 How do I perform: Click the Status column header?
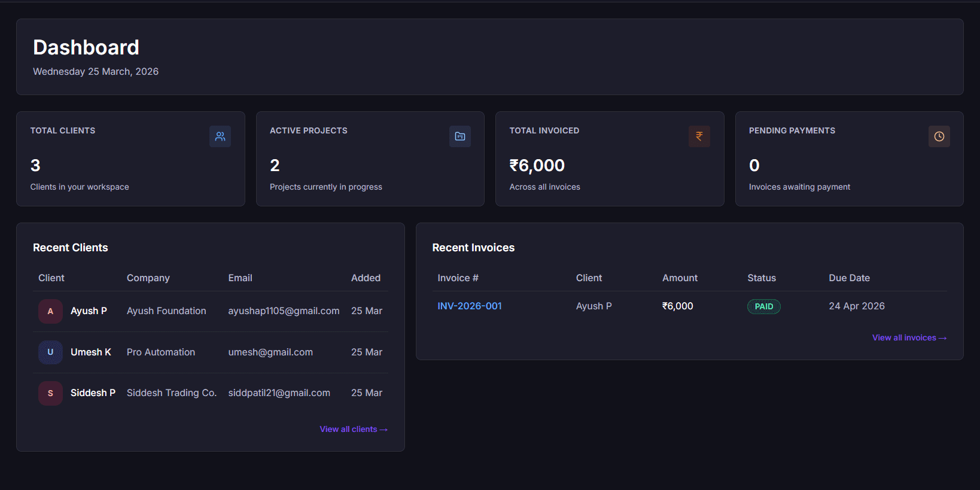[x=762, y=278]
